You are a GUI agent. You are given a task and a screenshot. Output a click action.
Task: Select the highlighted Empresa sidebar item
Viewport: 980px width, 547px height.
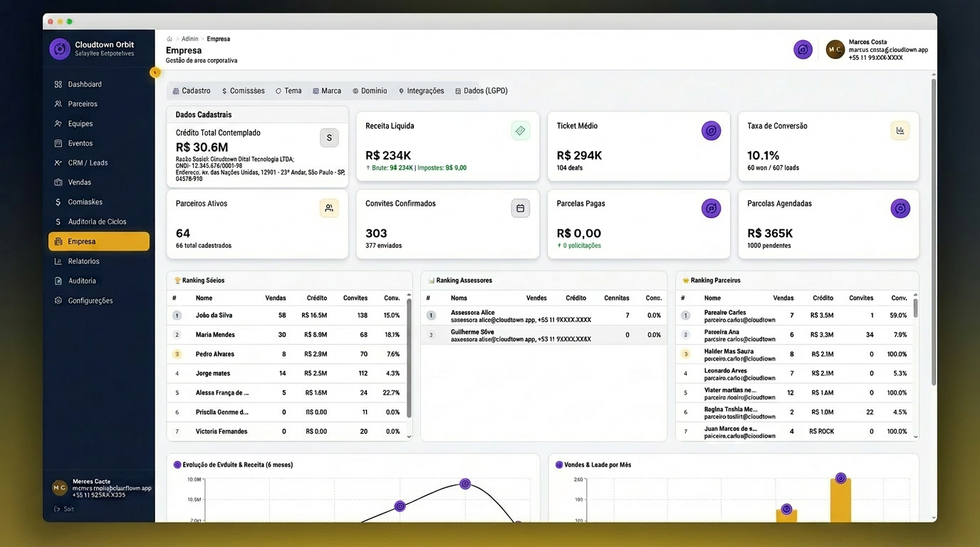99,241
